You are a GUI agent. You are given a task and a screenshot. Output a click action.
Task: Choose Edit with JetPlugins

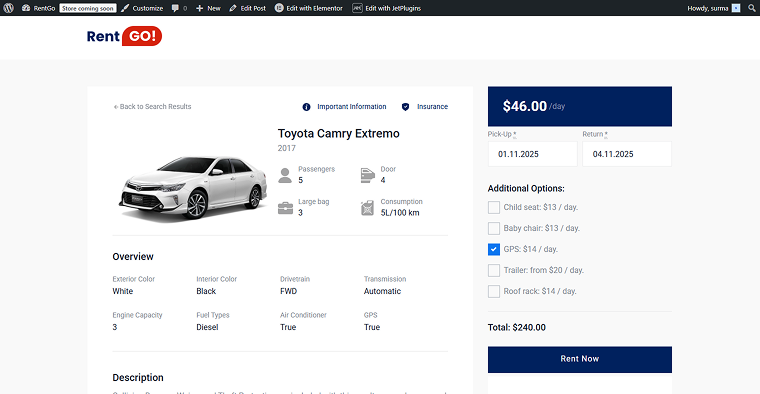(386, 8)
